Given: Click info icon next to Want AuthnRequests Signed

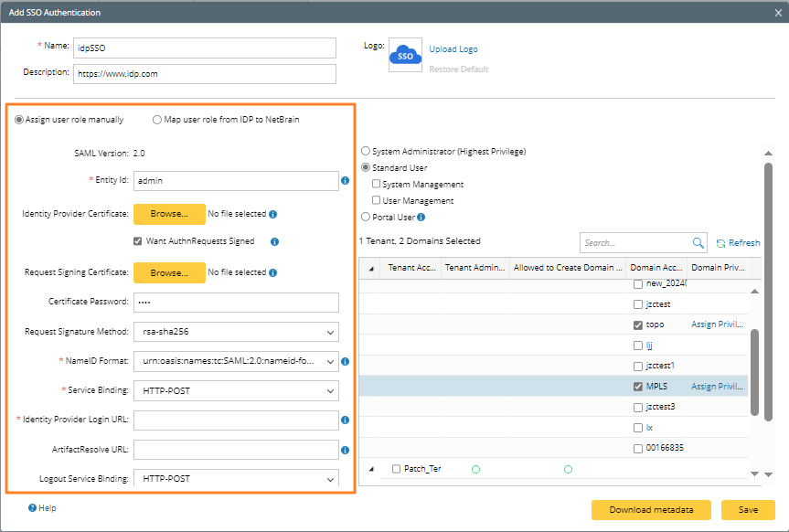Looking at the screenshot, I should 274,242.
